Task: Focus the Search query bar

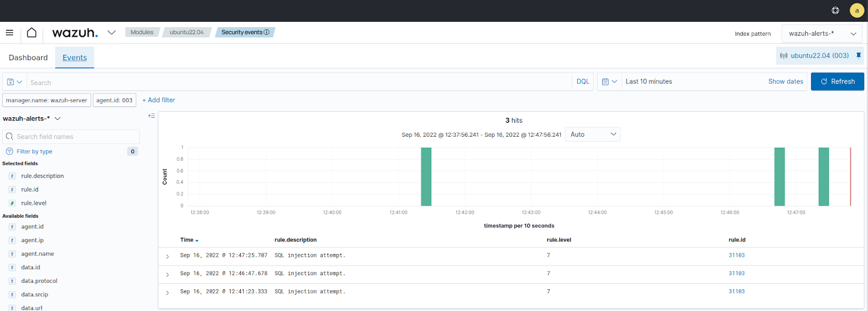Action: [x=299, y=82]
